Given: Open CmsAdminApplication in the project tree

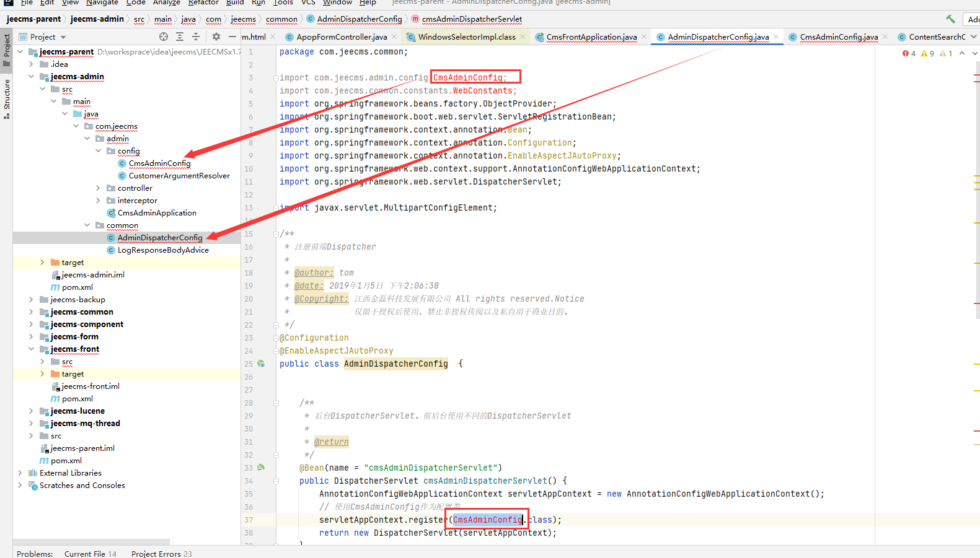Looking at the screenshot, I should [157, 213].
